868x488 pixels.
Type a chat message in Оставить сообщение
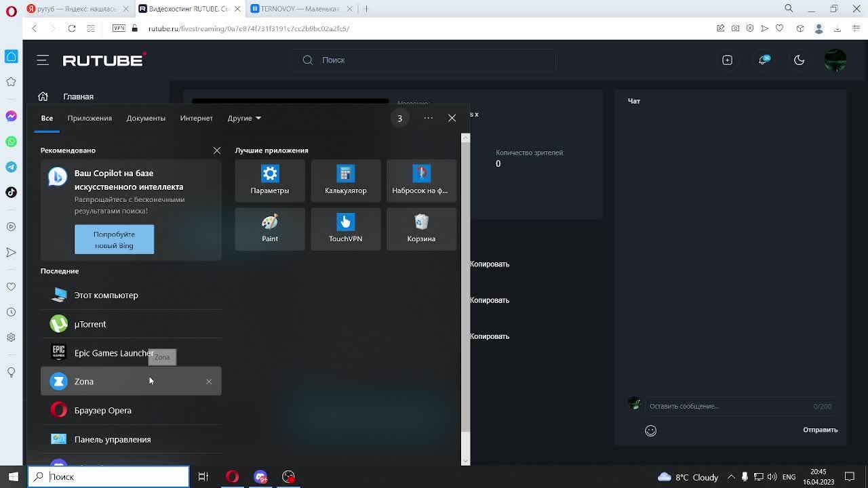click(x=729, y=406)
